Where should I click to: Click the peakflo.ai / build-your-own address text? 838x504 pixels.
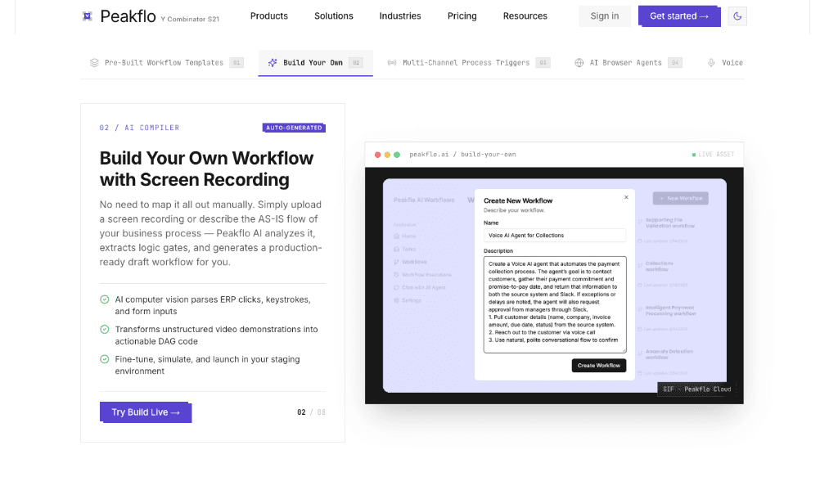click(x=462, y=155)
